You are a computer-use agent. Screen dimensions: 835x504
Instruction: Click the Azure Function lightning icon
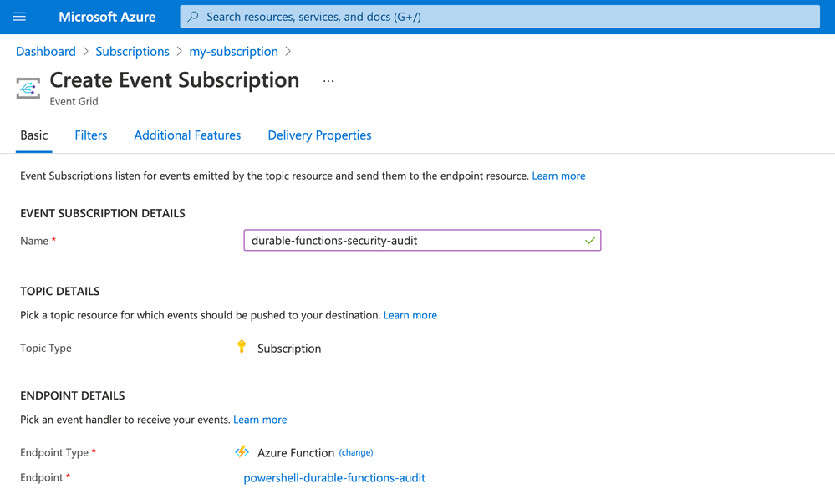click(242, 452)
